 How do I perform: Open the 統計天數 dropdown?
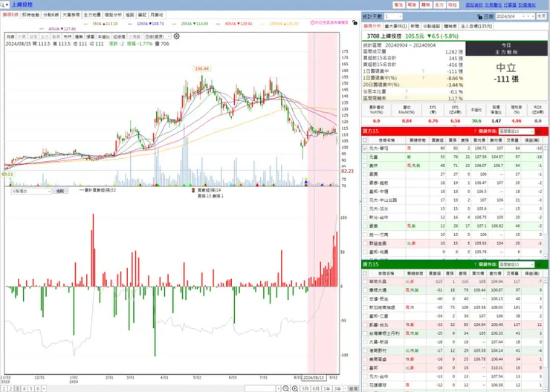393,16
